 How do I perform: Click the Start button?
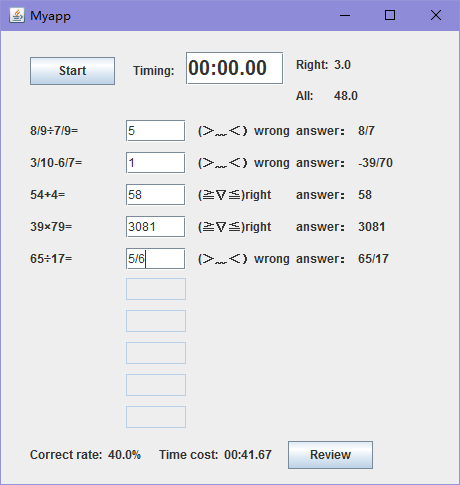tap(72, 71)
